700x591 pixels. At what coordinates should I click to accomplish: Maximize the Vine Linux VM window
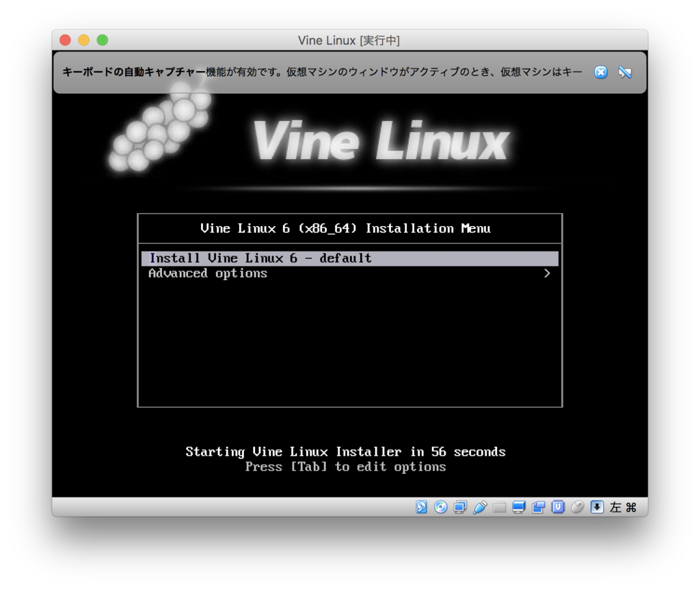point(103,40)
